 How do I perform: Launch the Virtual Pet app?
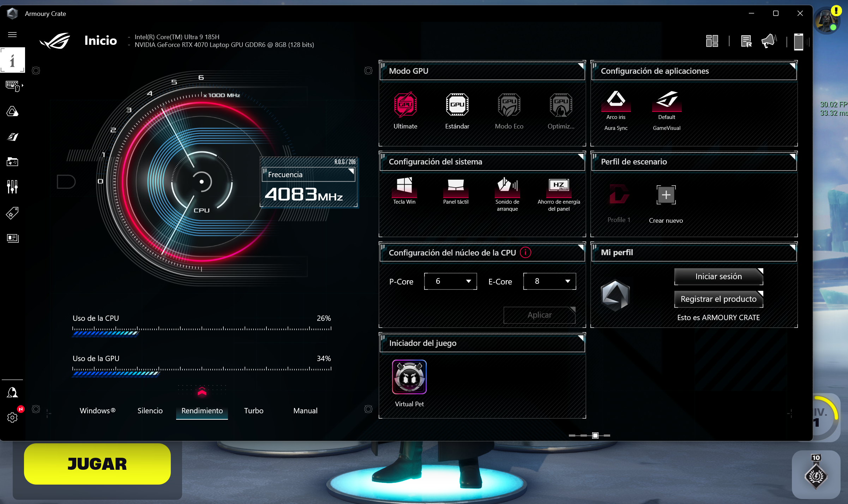pyautogui.click(x=409, y=377)
